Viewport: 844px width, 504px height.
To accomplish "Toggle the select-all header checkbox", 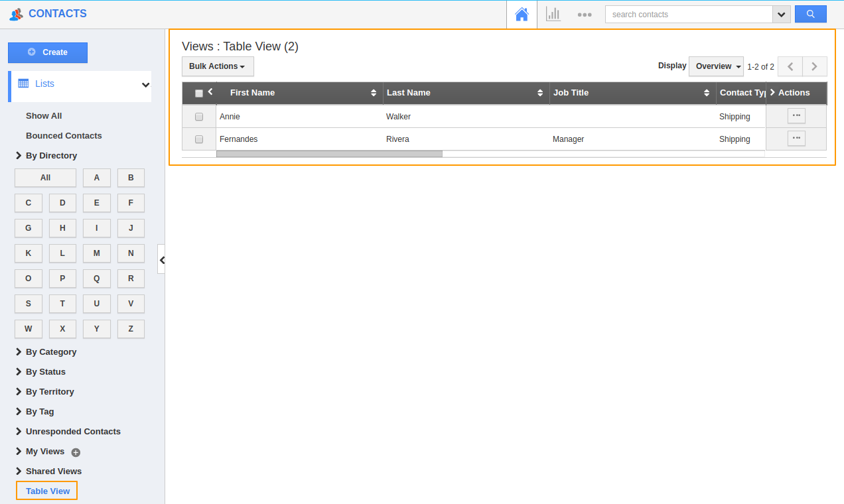I will pos(199,94).
